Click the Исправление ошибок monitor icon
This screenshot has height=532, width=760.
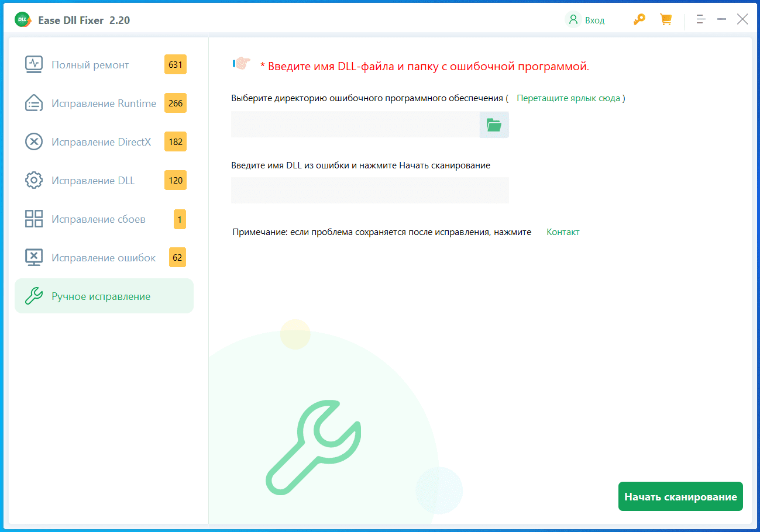pos(34,257)
